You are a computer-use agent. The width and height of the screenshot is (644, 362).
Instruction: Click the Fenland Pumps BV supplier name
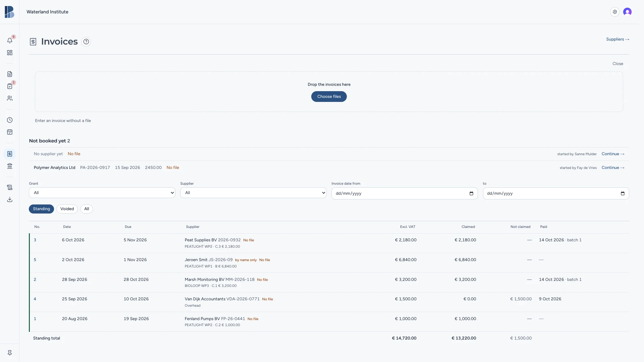click(x=202, y=319)
